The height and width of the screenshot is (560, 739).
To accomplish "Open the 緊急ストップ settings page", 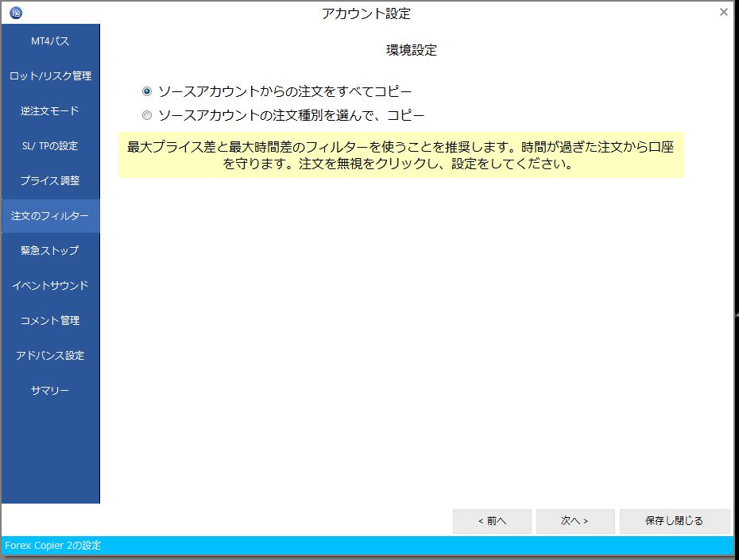I will pos(50,250).
